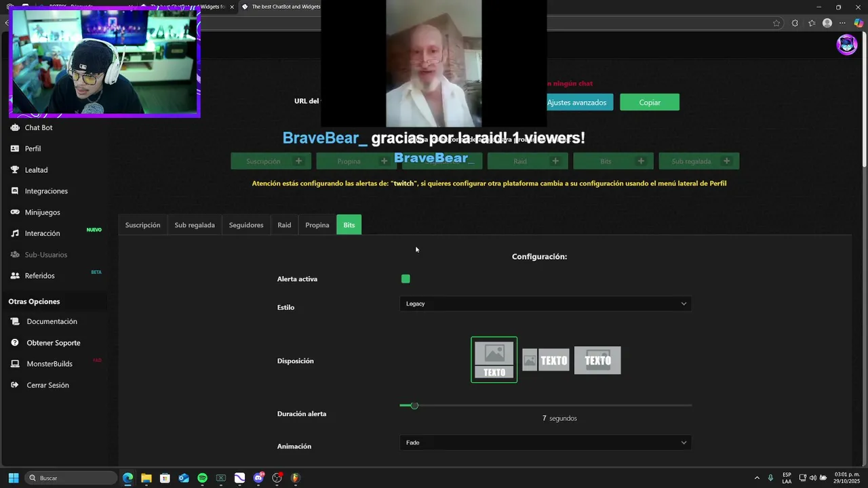
Task: Switch to the Suscripción tab
Action: pyautogui.click(x=142, y=225)
